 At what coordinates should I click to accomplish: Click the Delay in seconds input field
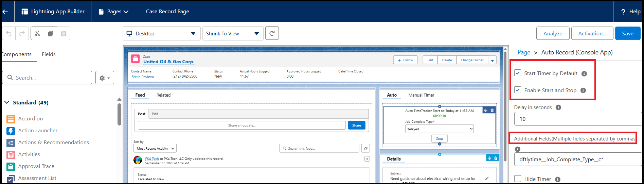577,119
